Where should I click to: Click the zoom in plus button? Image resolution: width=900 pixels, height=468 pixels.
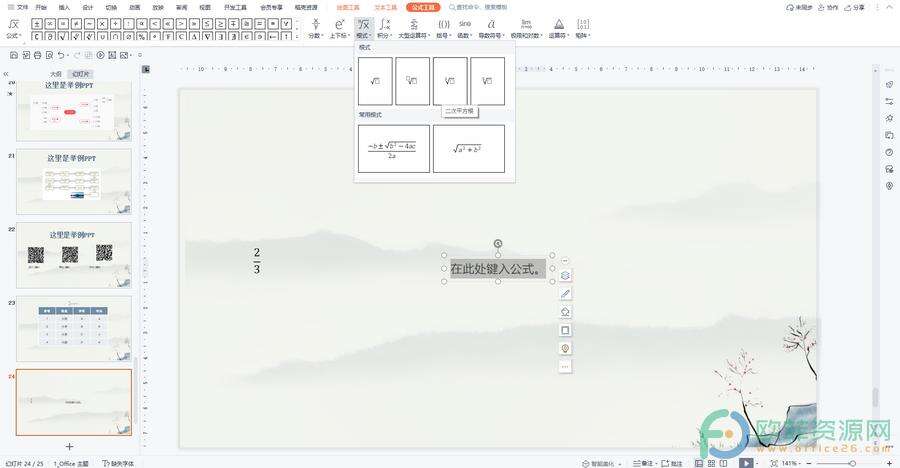[x=889, y=463]
